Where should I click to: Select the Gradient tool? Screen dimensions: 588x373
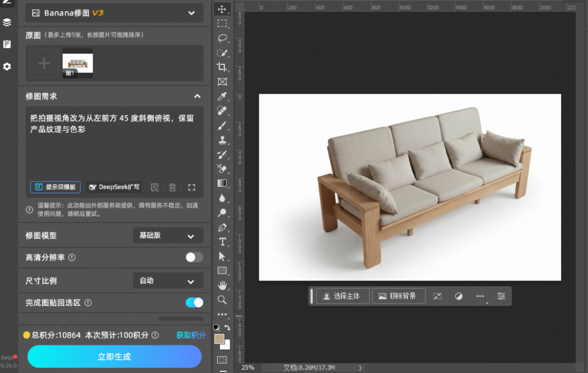click(222, 183)
